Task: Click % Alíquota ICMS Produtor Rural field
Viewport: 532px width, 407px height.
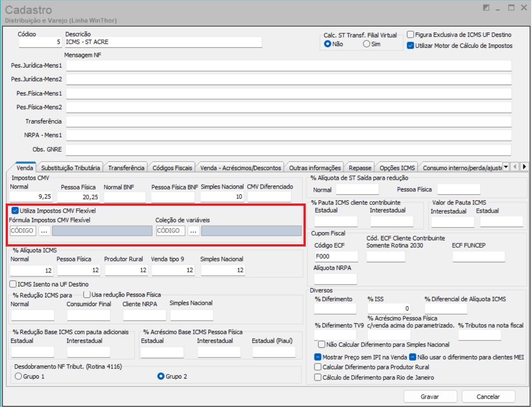Action: pyautogui.click(x=126, y=271)
